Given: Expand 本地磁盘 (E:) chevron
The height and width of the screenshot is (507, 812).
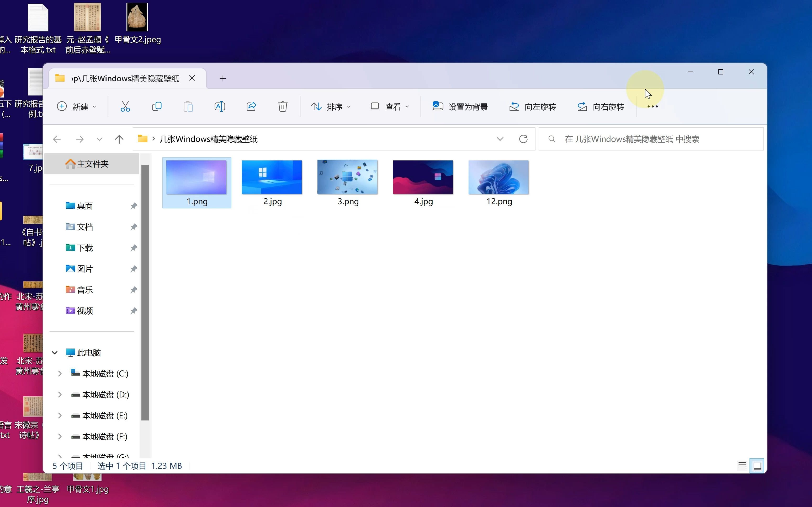Looking at the screenshot, I should (x=60, y=416).
